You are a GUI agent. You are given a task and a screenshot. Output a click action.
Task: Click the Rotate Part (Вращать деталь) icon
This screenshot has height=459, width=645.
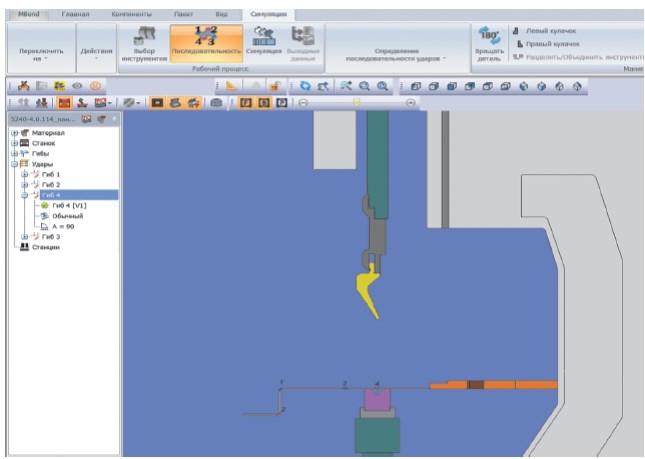pyautogui.click(x=489, y=38)
